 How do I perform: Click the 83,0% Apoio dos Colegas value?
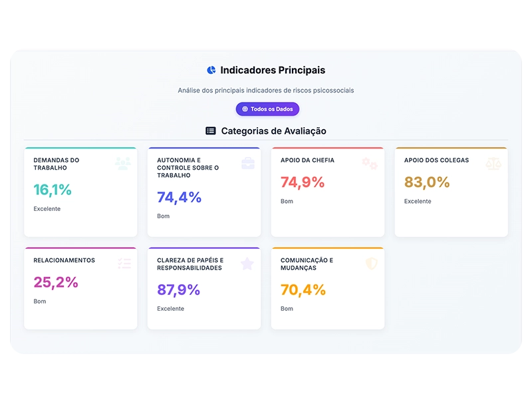(427, 182)
